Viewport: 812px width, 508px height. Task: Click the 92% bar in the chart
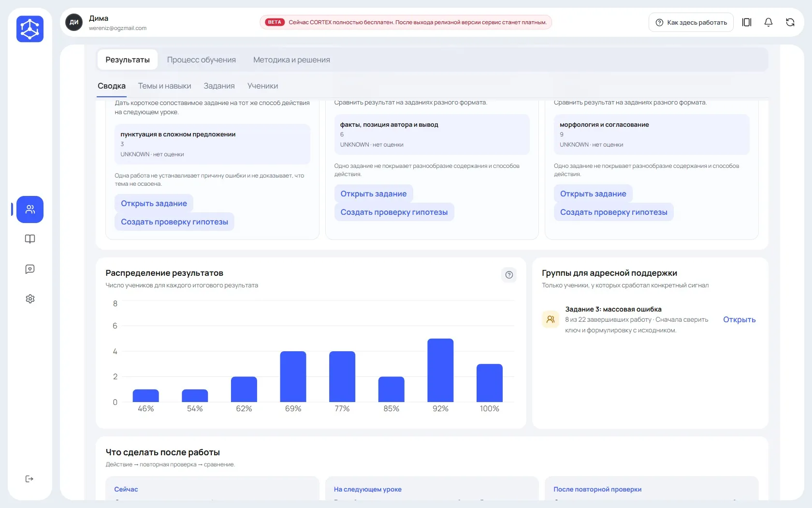pyautogui.click(x=440, y=370)
